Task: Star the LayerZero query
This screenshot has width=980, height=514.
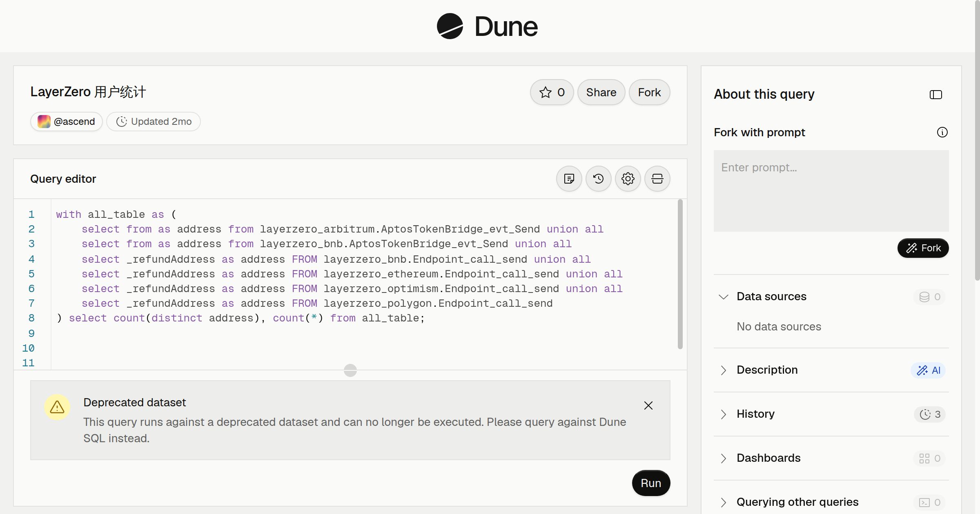Action: point(552,92)
